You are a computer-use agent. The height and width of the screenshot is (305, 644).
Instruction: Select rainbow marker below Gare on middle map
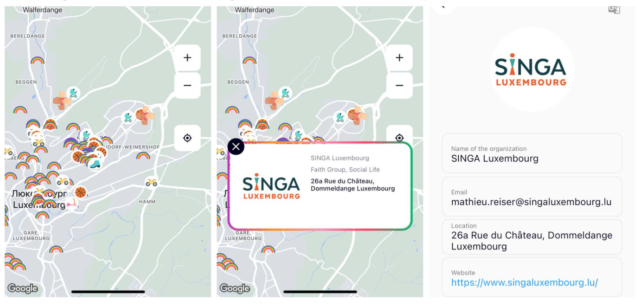pyautogui.click(x=268, y=249)
